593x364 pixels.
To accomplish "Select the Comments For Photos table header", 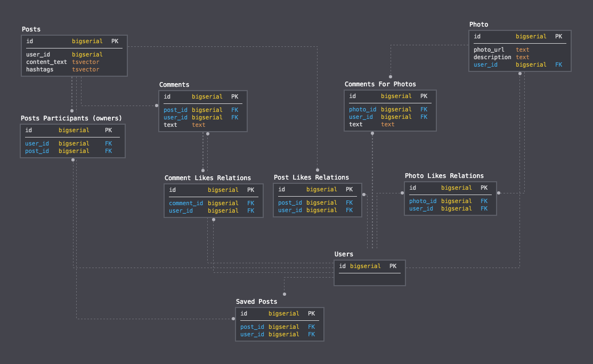I will click(x=380, y=84).
